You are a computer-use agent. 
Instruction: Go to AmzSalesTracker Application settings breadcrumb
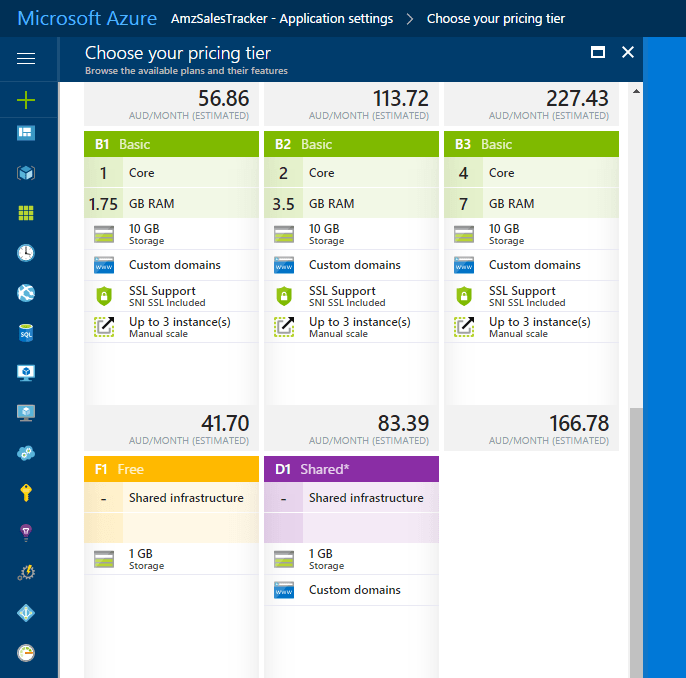click(x=282, y=19)
